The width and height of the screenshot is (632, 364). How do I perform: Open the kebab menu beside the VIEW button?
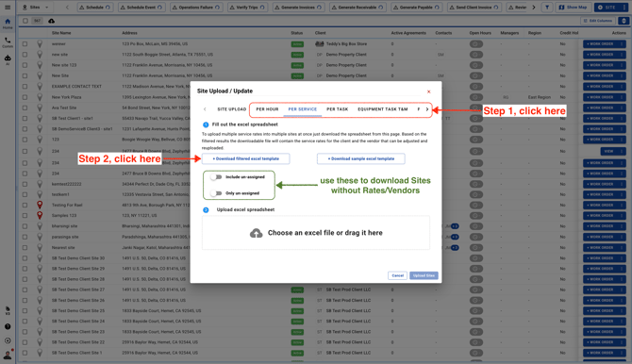coord(622,151)
